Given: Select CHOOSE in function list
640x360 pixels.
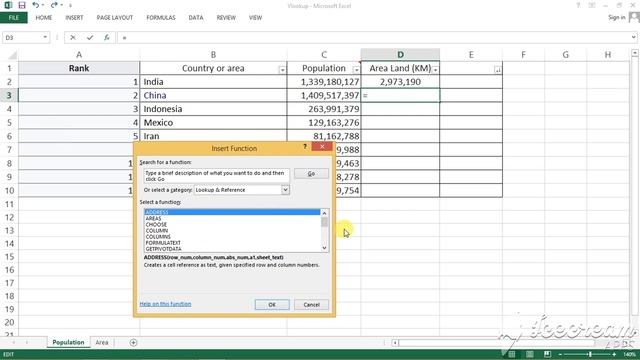Looking at the screenshot, I should pos(232,224).
